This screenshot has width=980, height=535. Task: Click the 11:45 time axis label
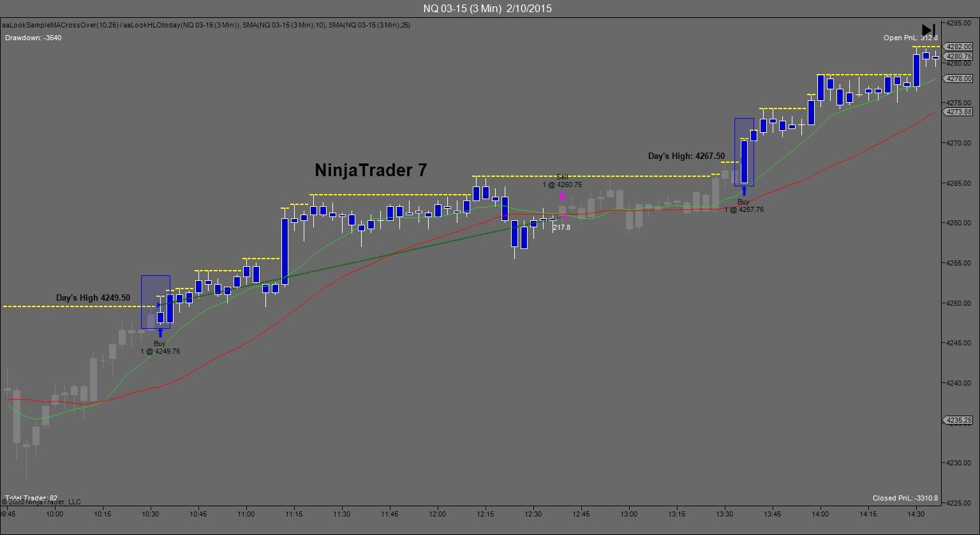[x=390, y=514]
